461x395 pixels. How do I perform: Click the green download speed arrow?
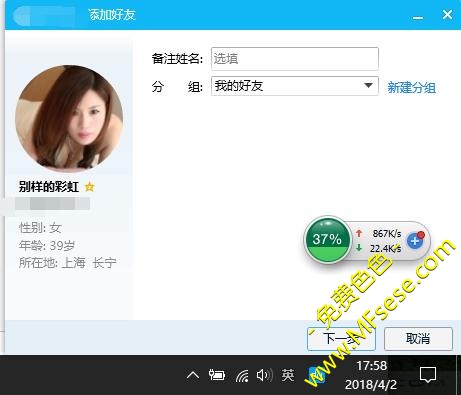click(x=359, y=248)
